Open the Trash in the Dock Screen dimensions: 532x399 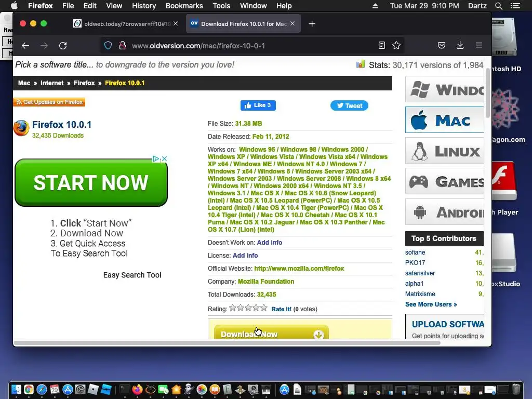(516, 389)
